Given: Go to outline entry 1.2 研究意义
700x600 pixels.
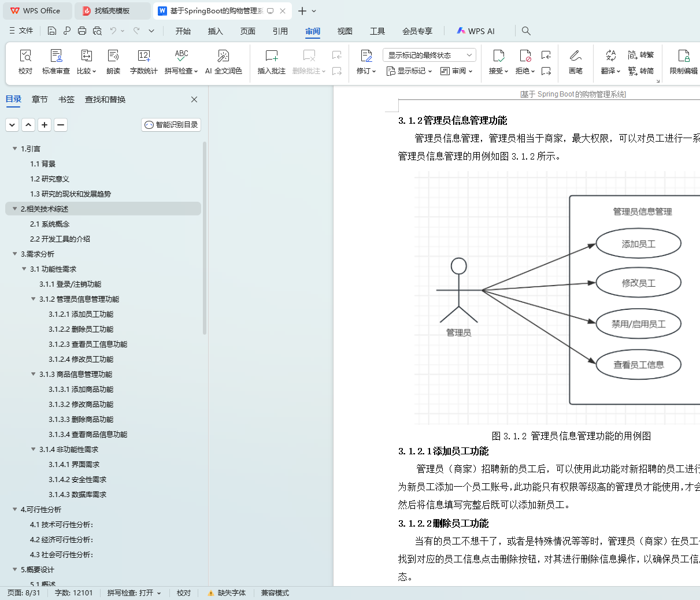Looking at the screenshot, I should (x=50, y=179).
